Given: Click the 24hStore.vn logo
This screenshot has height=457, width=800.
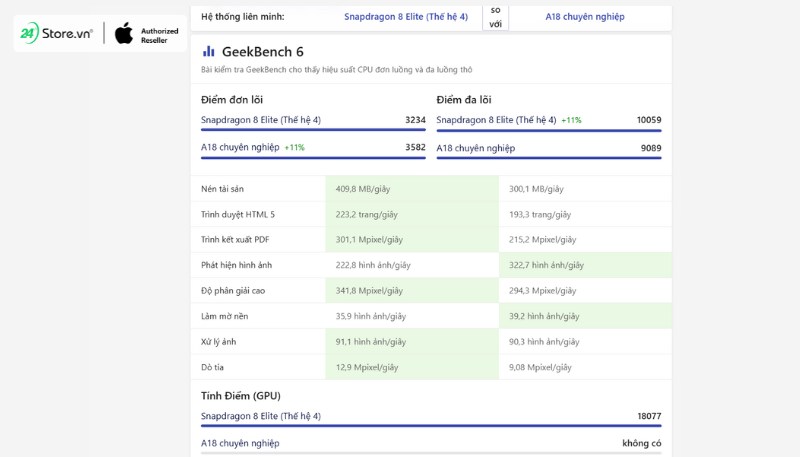Looking at the screenshot, I should coord(56,33).
